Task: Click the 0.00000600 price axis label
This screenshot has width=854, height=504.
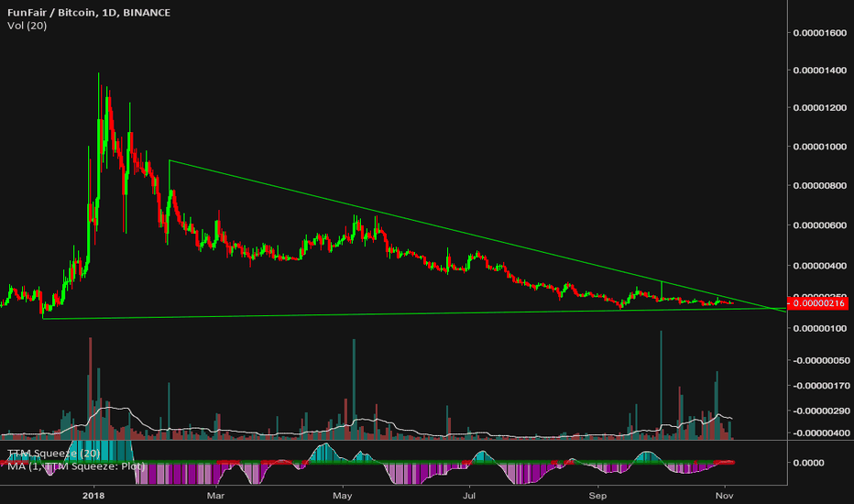Action: (820, 225)
